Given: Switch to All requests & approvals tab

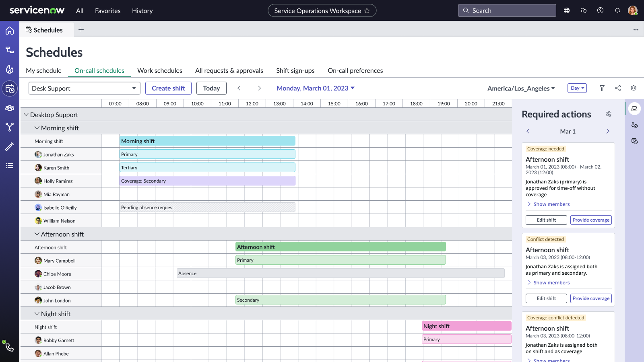Looking at the screenshot, I should [229, 70].
